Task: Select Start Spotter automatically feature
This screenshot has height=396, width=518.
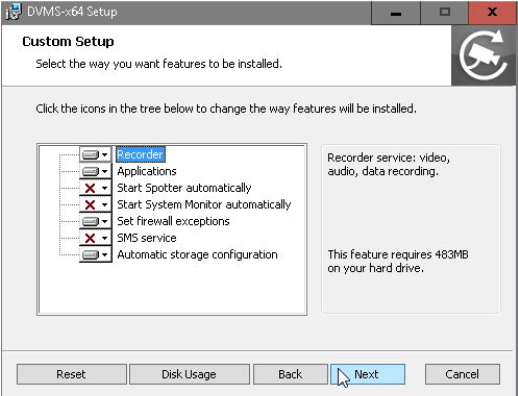Action: point(184,188)
